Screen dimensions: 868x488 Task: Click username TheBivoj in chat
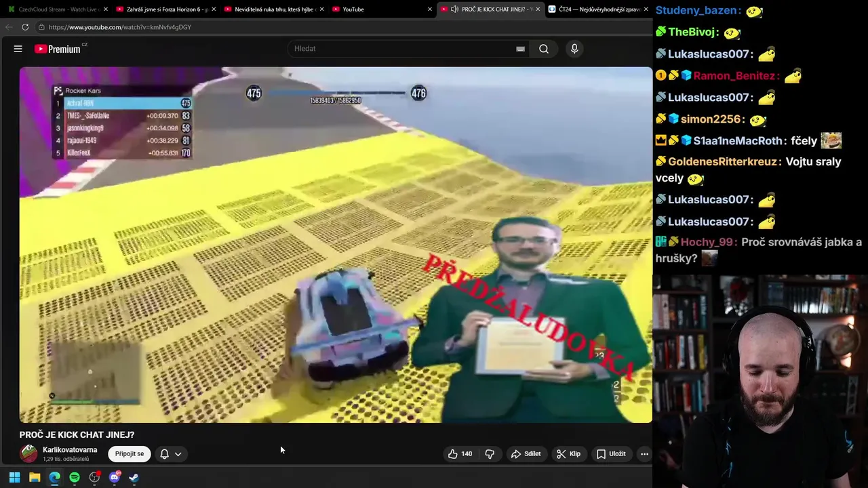coord(692,32)
